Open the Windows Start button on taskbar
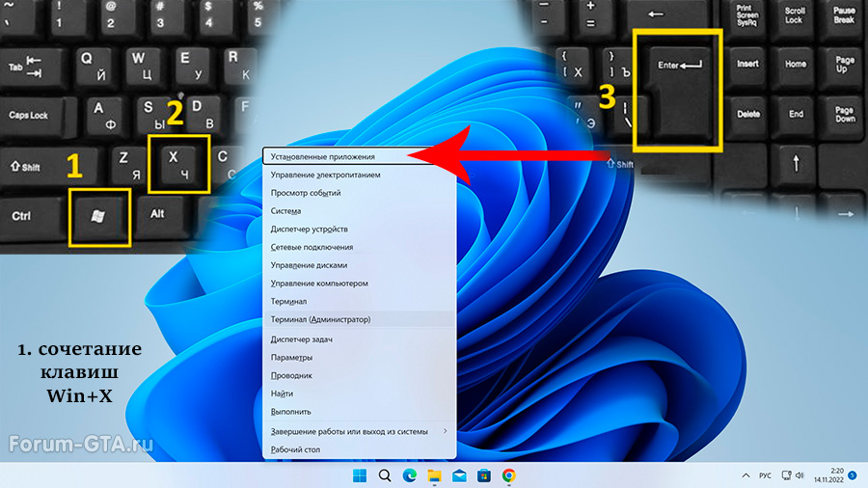The width and height of the screenshot is (868, 488). 360,475
